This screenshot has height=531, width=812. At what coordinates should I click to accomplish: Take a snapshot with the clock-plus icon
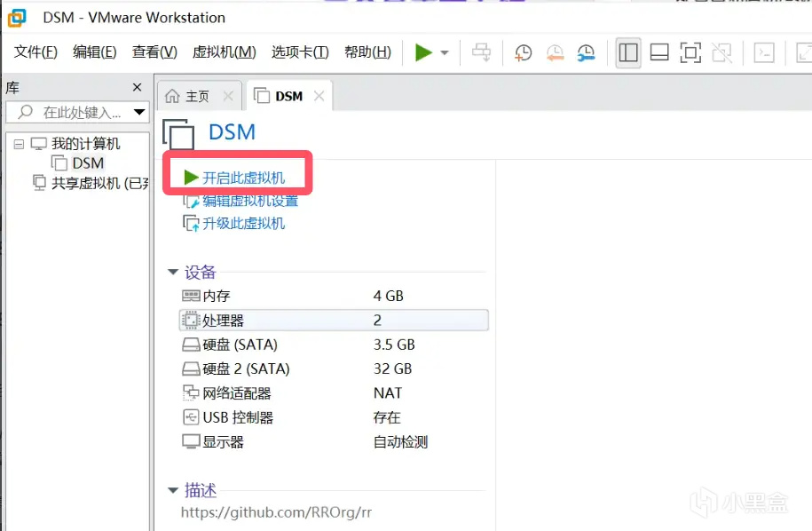point(523,52)
